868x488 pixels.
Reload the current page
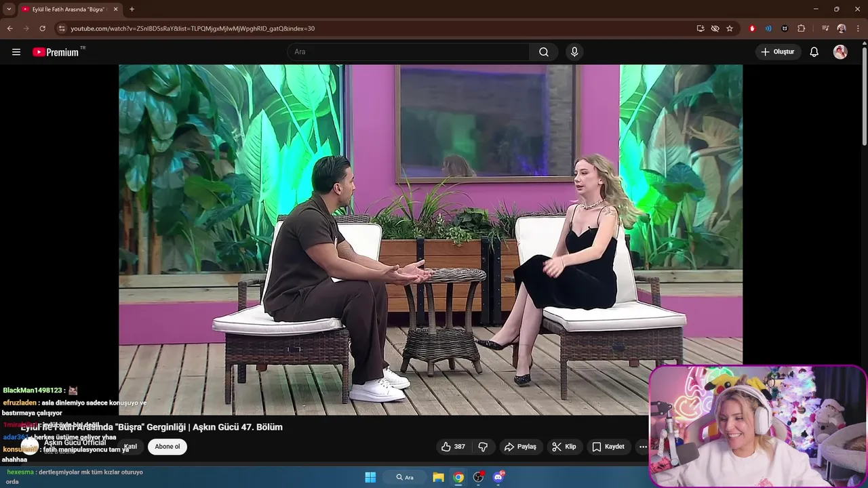pos(43,28)
